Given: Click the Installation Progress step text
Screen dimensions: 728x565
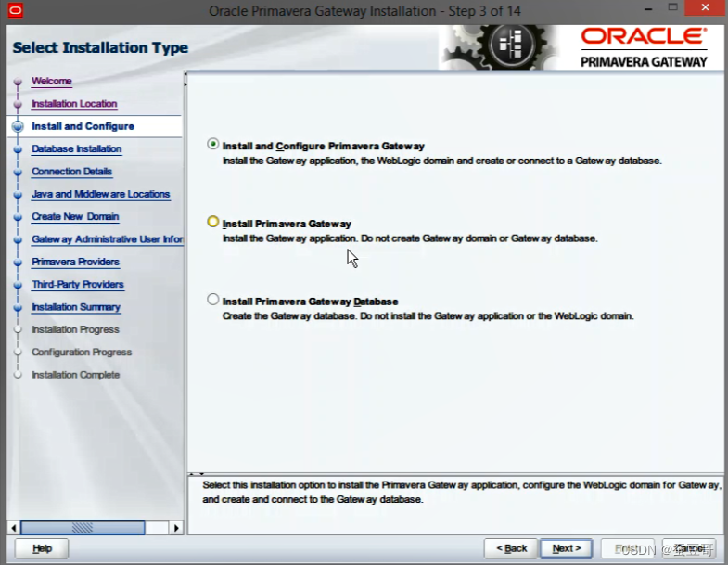Looking at the screenshot, I should [75, 329].
